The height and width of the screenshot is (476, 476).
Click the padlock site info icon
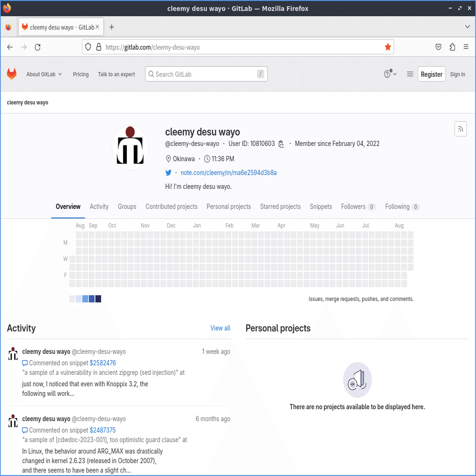click(99, 47)
